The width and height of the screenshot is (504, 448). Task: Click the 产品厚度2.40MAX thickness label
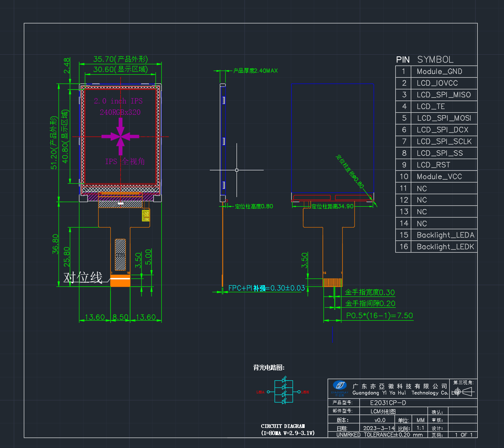pos(255,71)
